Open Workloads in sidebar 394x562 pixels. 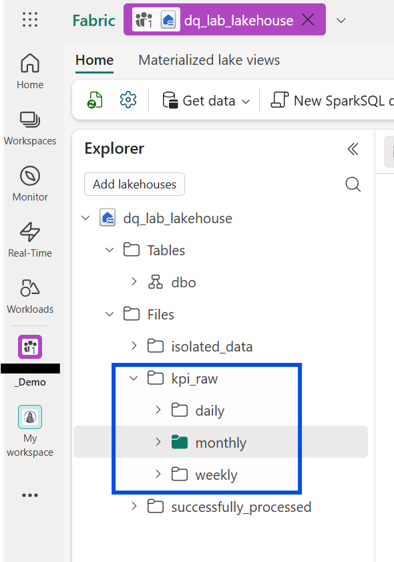tap(30, 296)
